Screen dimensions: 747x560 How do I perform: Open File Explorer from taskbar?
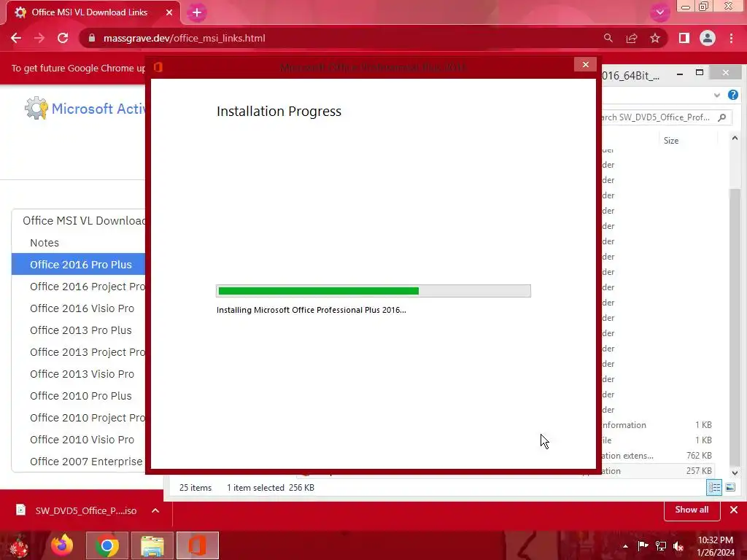[x=152, y=545]
